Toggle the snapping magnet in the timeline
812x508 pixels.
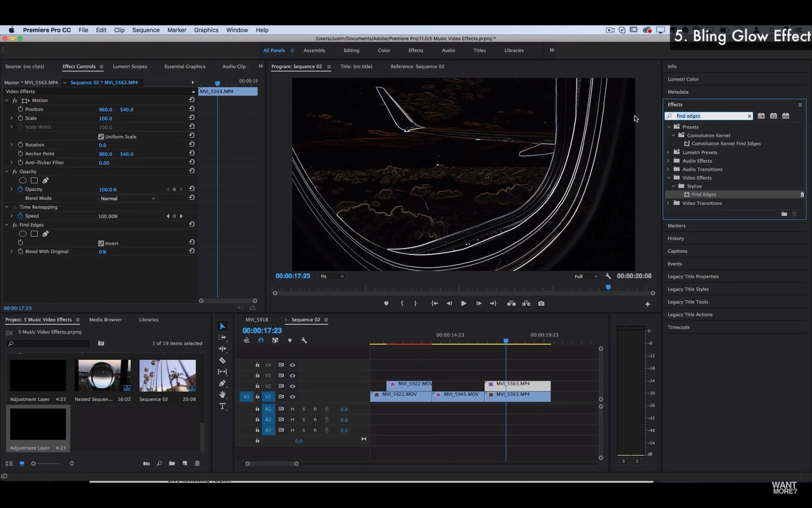261,340
